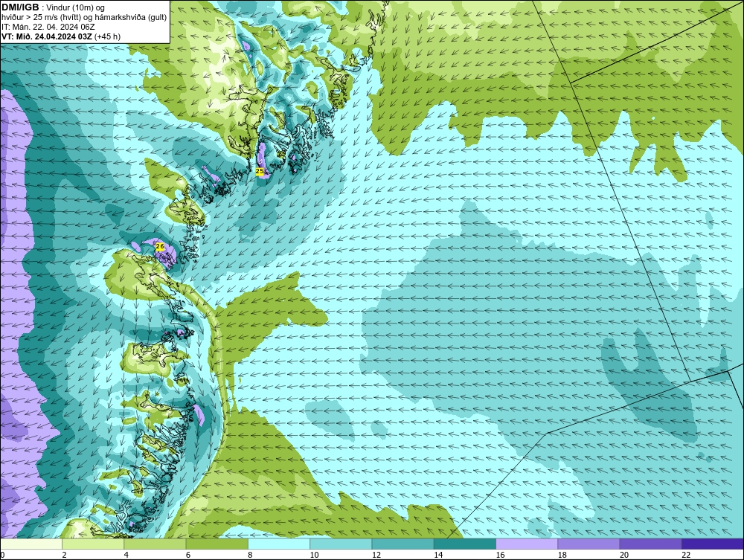The width and height of the screenshot is (744, 560).
Task: Click the legend swatch between 10 and 12
Action: (x=341, y=544)
